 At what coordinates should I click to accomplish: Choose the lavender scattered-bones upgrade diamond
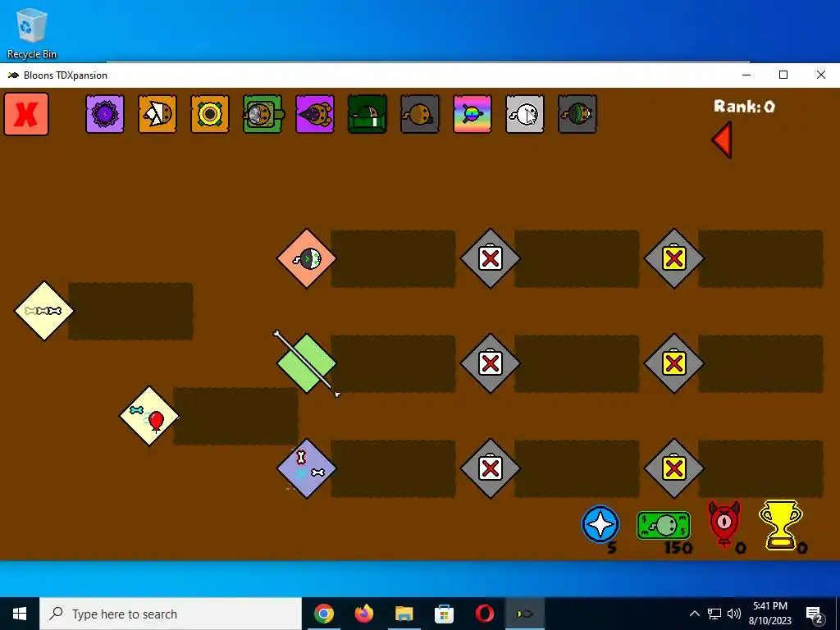(x=307, y=468)
